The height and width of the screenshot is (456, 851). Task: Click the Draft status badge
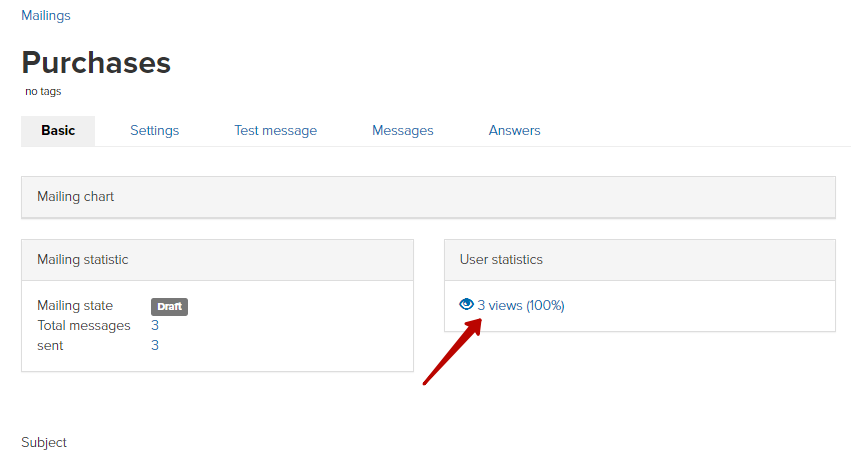click(x=169, y=307)
